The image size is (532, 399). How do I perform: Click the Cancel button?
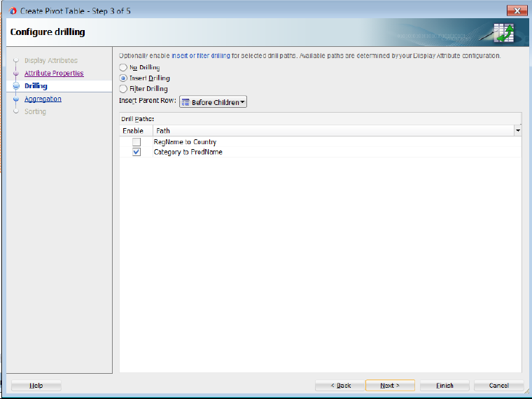click(x=498, y=386)
